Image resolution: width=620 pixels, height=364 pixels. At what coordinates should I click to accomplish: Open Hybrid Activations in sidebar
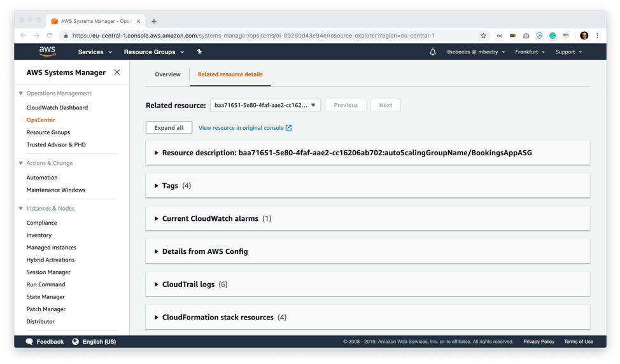click(x=50, y=260)
